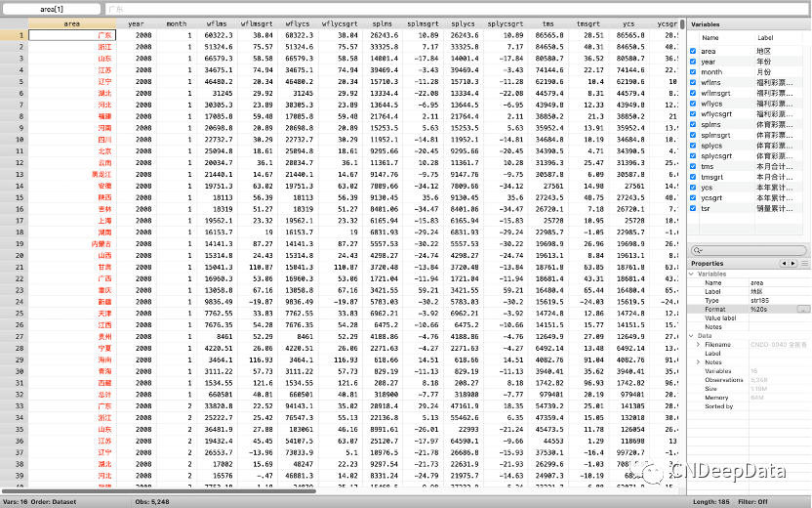
Task: Open the Format ellipsis button
Action: tap(803, 309)
